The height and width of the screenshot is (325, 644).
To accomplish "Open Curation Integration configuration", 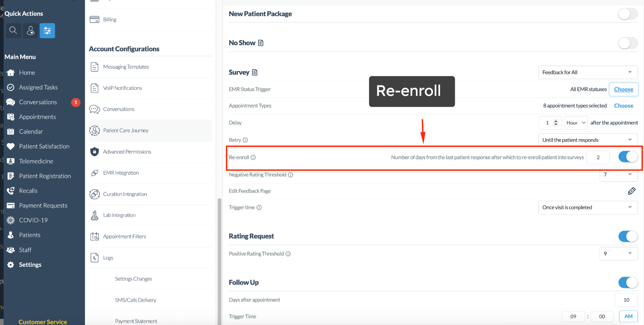I will (150, 194).
